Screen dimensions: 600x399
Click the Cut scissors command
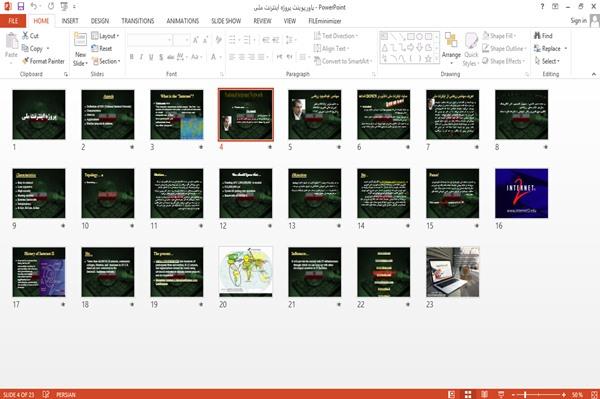30,36
